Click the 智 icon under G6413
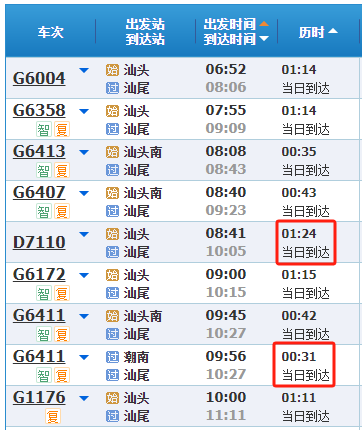362x430 pixels. point(44,170)
